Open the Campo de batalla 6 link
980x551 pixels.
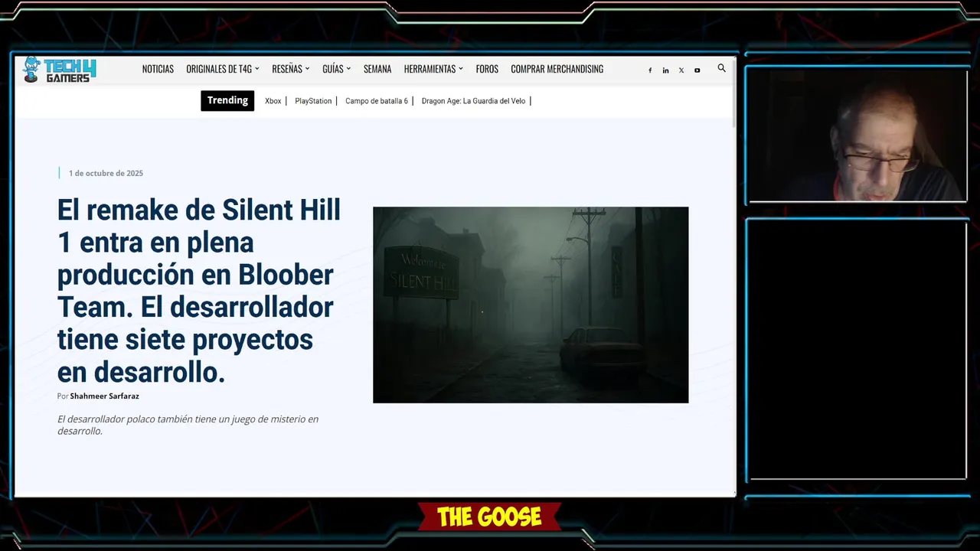pyautogui.click(x=377, y=101)
